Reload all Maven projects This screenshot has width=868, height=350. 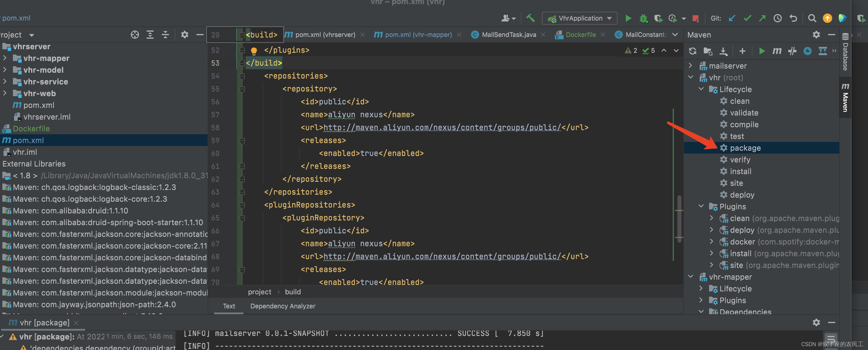click(x=692, y=51)
